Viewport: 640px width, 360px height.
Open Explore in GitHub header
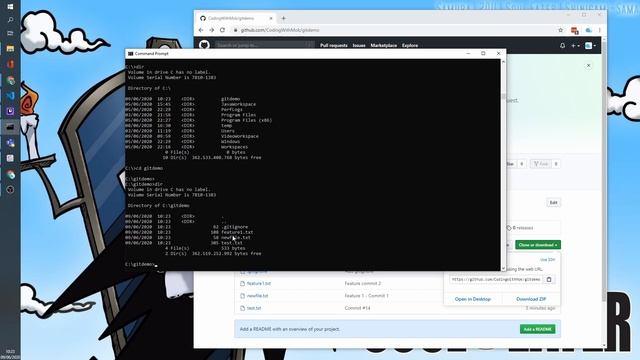(410, 45)
